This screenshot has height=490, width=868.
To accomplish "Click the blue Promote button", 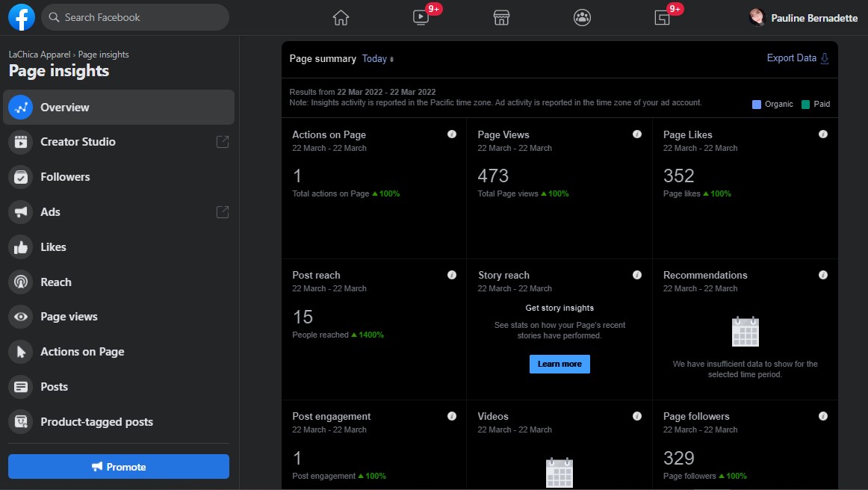I will (x=119, y=467).
